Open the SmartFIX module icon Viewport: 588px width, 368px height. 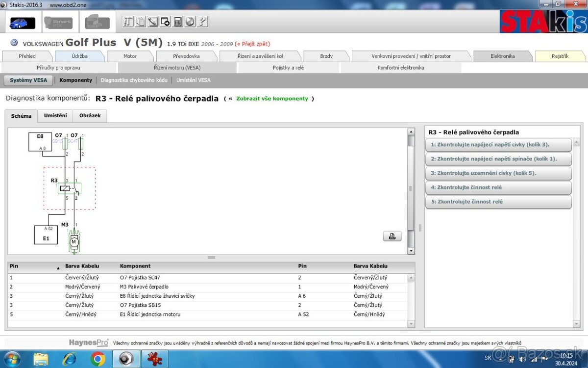58,23
